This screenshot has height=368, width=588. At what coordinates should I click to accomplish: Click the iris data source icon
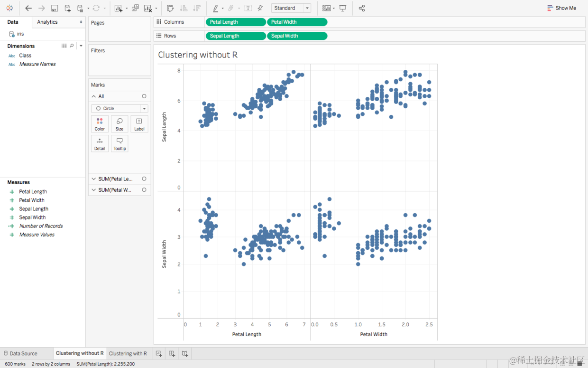tap(12, 34)
